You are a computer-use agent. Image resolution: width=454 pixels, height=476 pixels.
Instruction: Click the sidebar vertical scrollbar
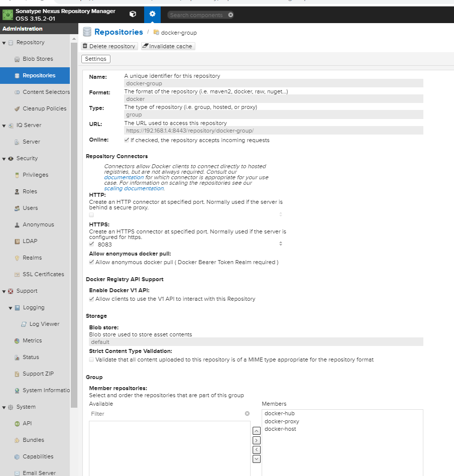pos(74,224)
